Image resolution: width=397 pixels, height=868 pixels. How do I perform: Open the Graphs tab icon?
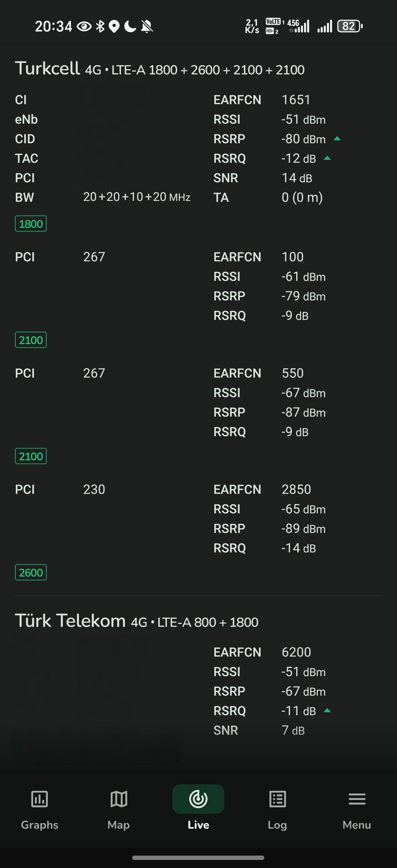coord(39,799)
